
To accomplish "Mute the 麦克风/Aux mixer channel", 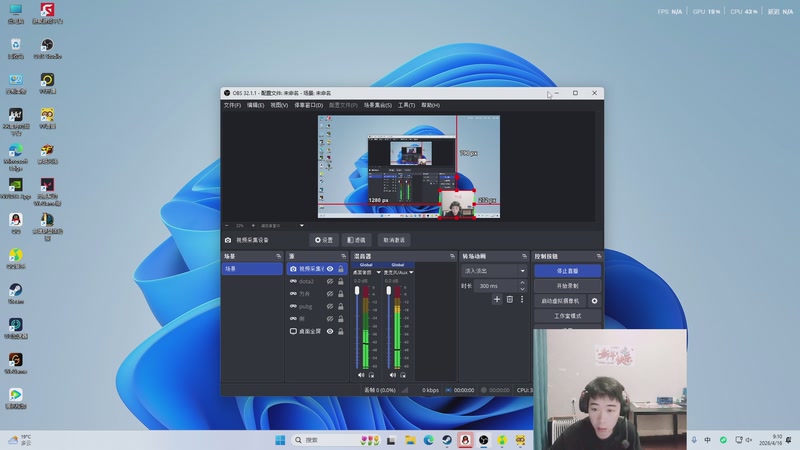I will tap(392, 375).
